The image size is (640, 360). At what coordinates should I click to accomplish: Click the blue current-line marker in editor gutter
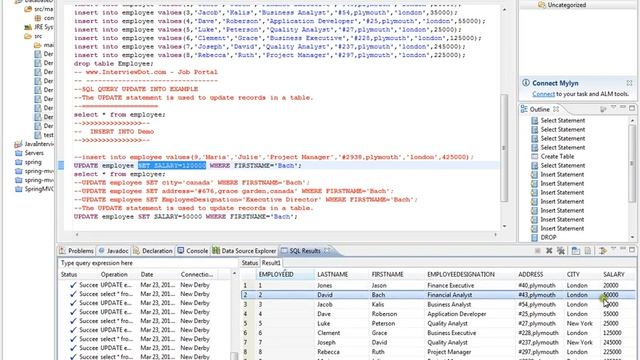[x=61, y=165]
